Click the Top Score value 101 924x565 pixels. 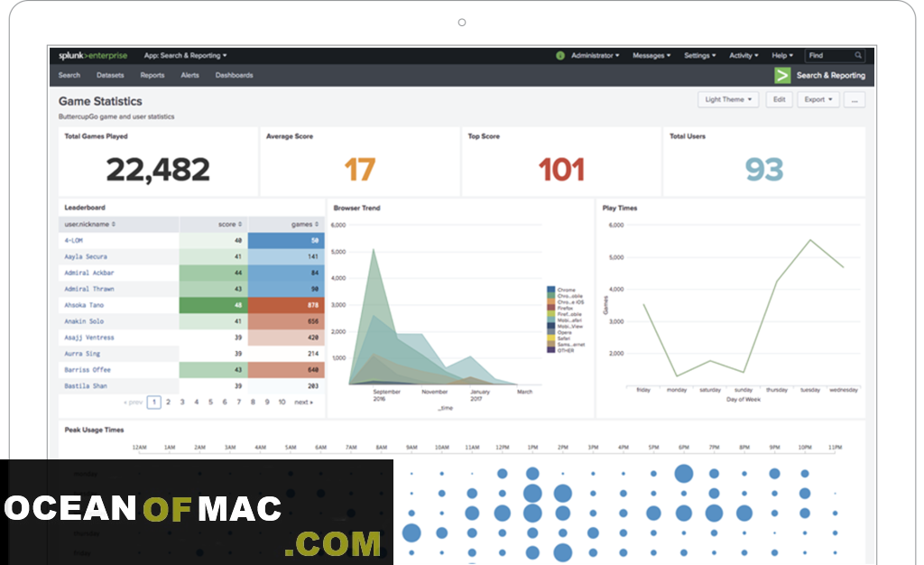tap(561, 171)
